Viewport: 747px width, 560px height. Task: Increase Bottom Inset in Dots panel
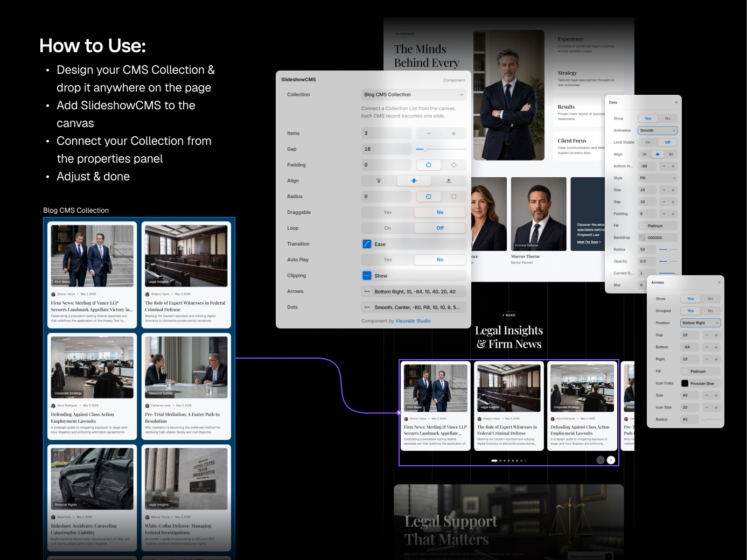(673, 166)
